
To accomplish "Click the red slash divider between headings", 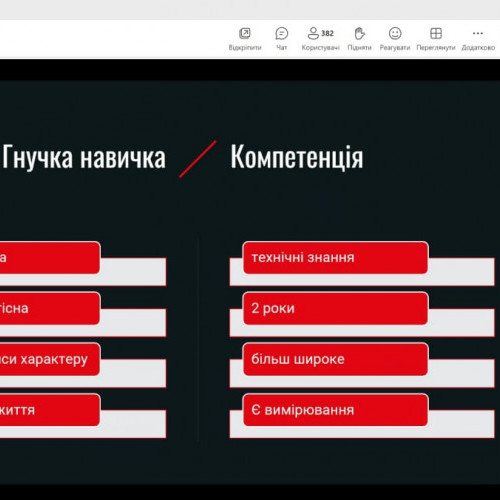I will pyautogui.click(x=198, y=159).
